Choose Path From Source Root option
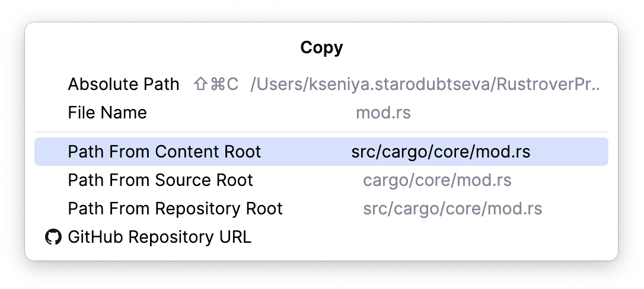 [x=160, y=180]
